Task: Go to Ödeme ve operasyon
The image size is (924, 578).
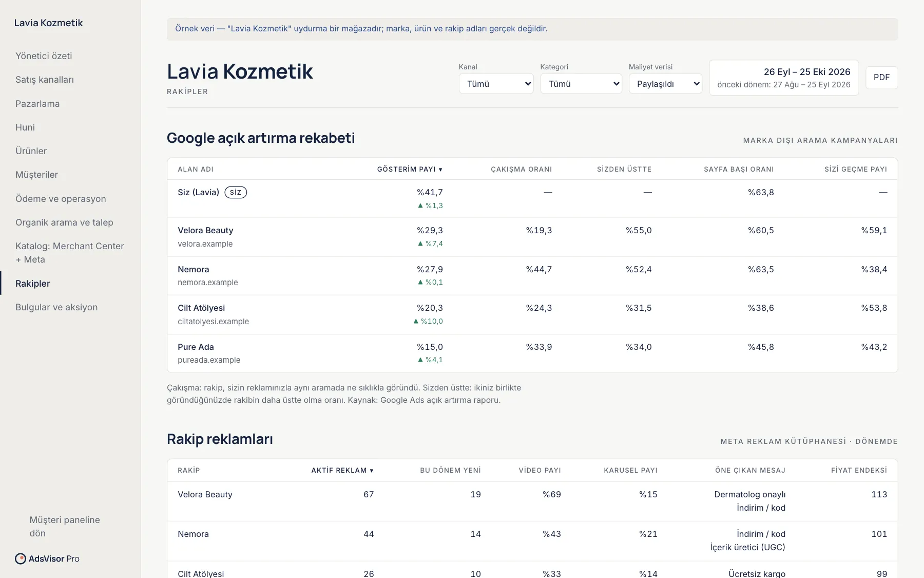Action: click(x=61, y=199)
